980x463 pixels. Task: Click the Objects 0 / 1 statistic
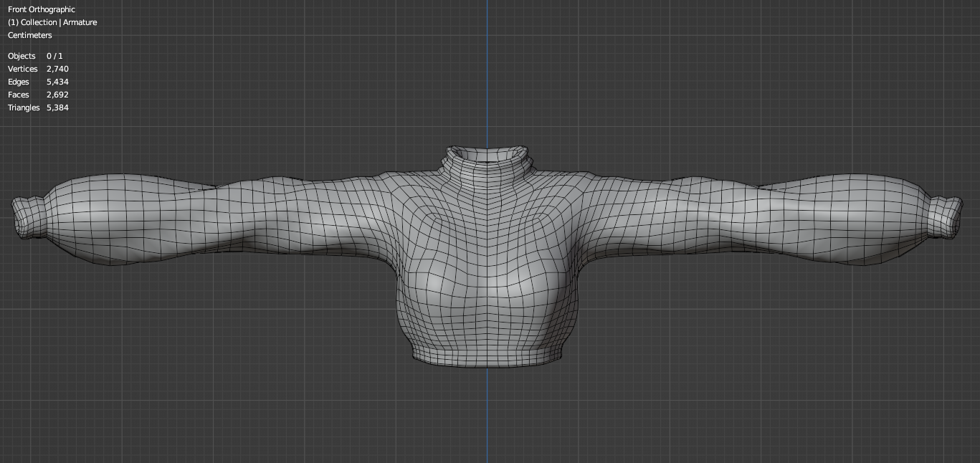(34, 56)
